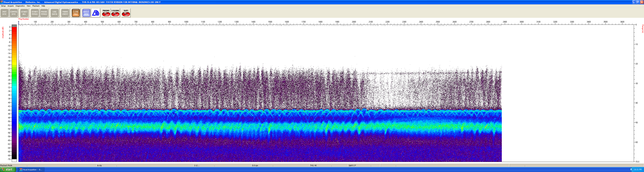Click the Ping Number axis label
644x172 pixels.
24,19
